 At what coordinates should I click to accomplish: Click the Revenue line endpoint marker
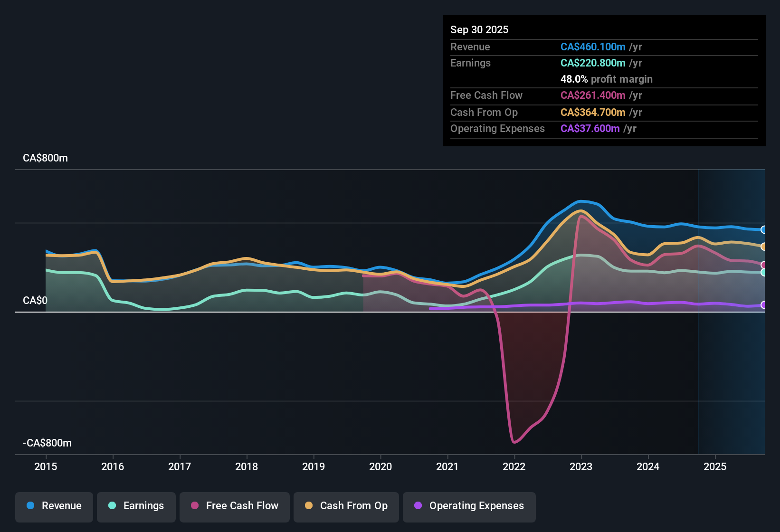coord(763,230)
